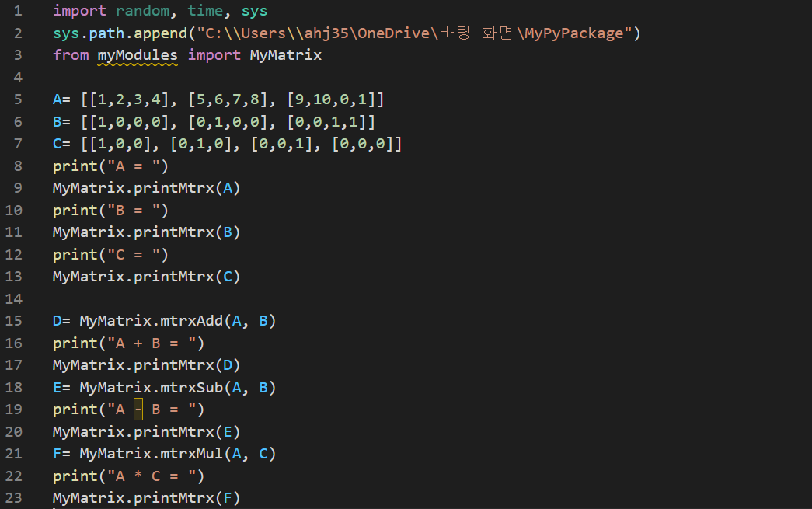Click line number 1 in the gutter
The width and height of the screenshot is (812, 509).
click(18, 11)
